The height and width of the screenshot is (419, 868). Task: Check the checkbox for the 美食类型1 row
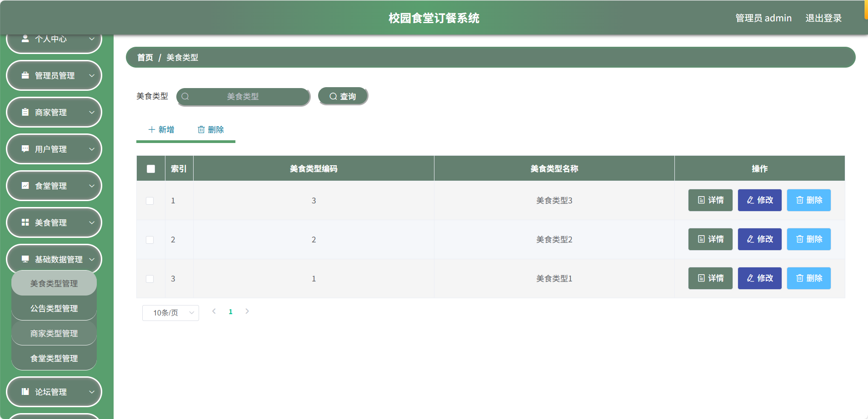pos(150,279)
